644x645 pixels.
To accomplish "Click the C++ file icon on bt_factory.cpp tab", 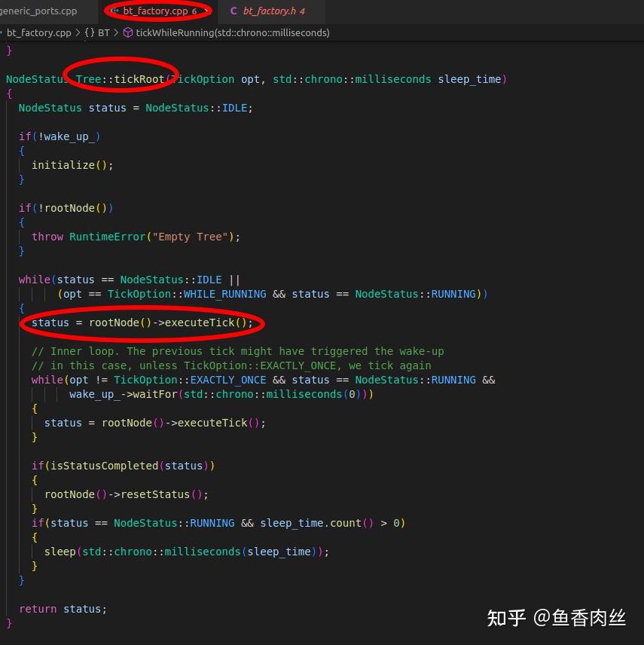I will coord(115,11).
